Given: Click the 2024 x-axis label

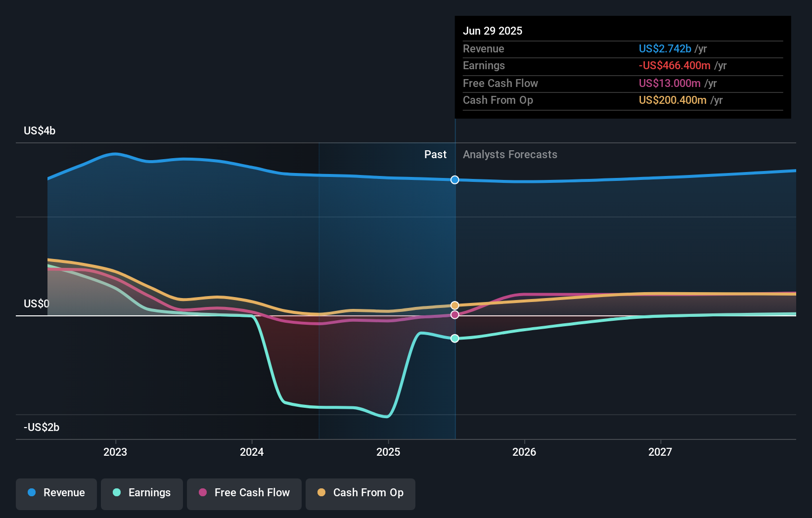Looking at the screenshot, I should (252, 452).
